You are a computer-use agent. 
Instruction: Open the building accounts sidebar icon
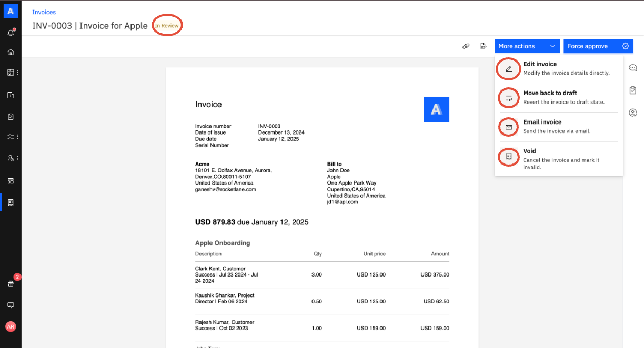point(11,95)
